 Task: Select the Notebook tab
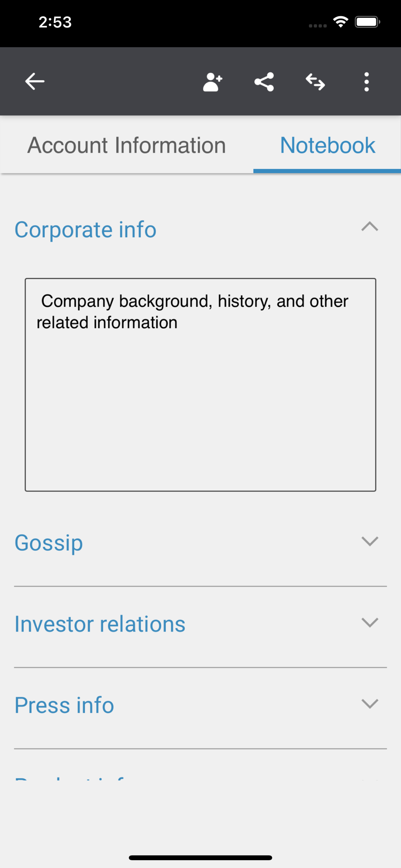(x=327, y=145)
